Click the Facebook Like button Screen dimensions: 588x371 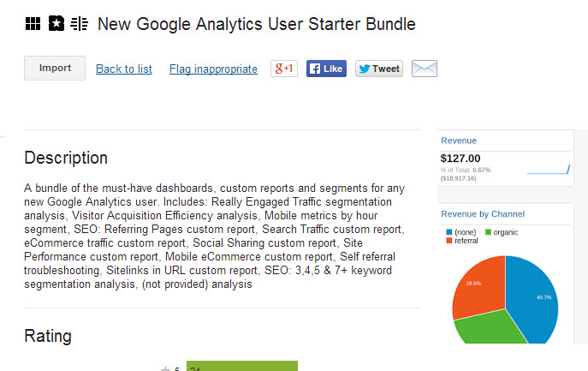coord(326,69)
